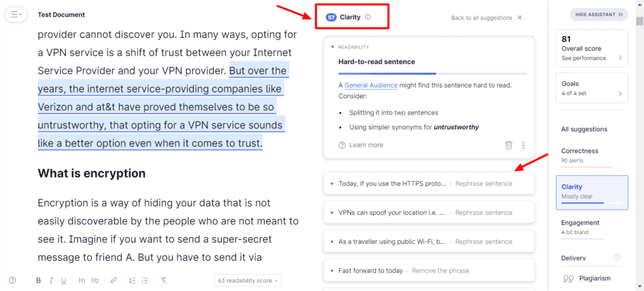The image size is (644, 291).
Task: Open the readability score dropdown
Action: (248, 280)
